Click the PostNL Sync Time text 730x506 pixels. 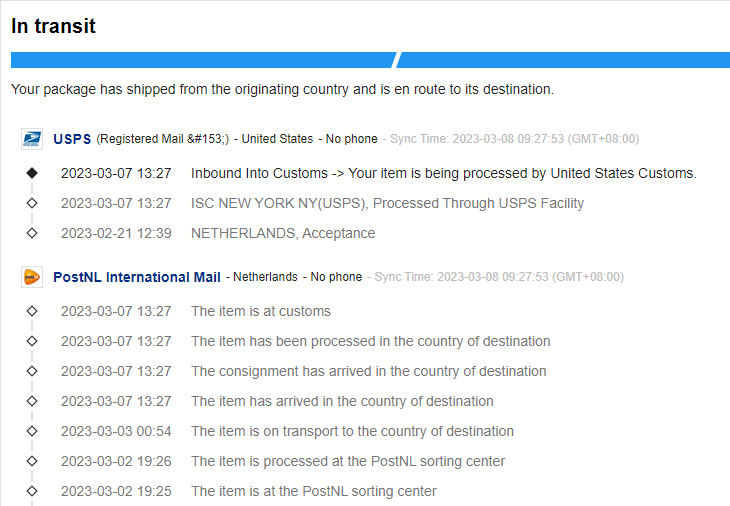pos(498,277)
